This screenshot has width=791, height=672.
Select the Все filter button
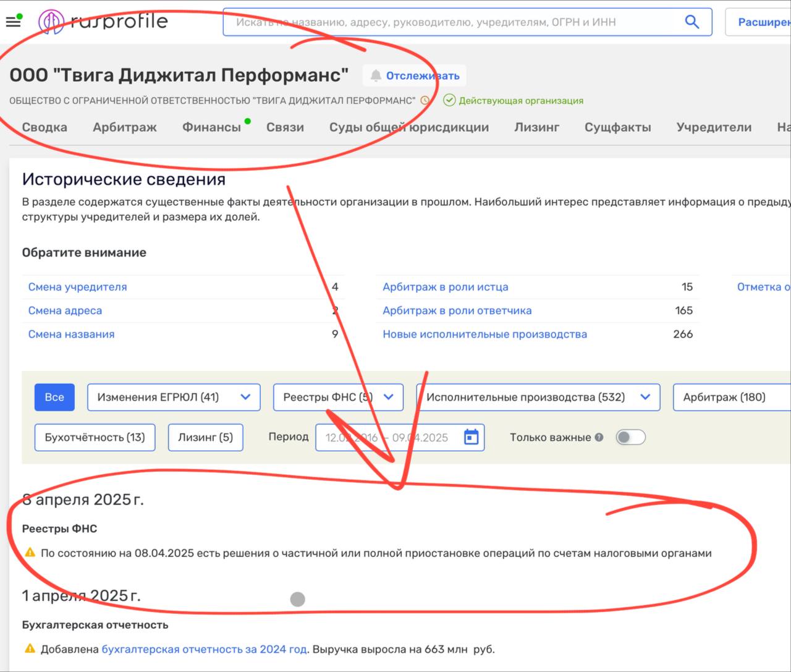pos(54,397)
